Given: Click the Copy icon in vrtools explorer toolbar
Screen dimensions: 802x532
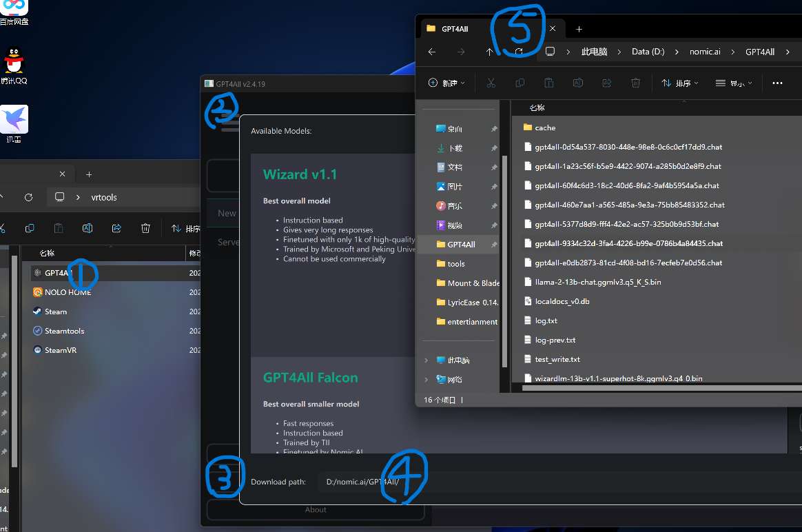Looking at the screenshot, I should coord(30,228).
